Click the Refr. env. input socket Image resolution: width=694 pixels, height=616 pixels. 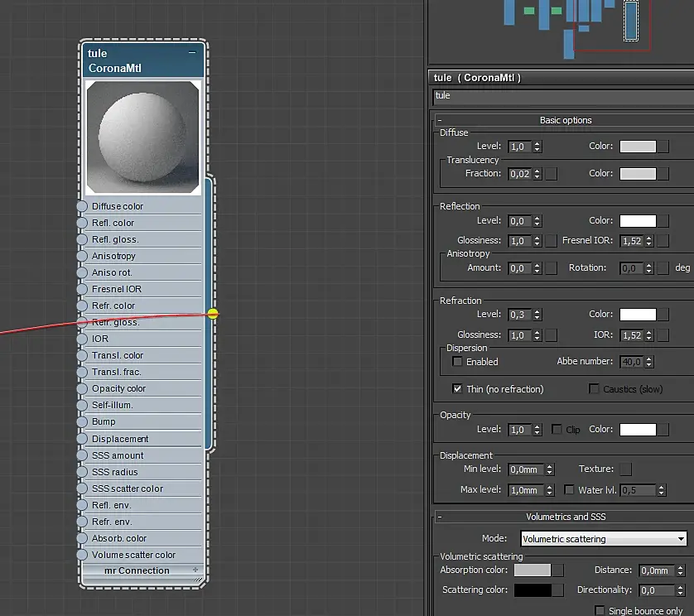click(82, 522)
